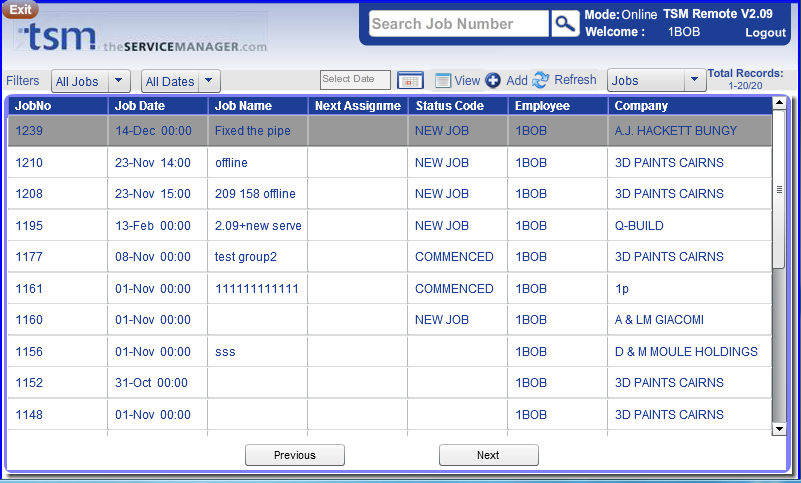Click the Select Date input field
Screen dimensions: 801x483
[x=355, y=80]
